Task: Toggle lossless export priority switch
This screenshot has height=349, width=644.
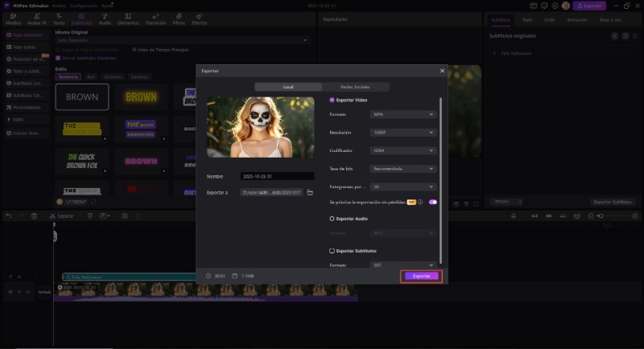Action: [x=433, y=203]
